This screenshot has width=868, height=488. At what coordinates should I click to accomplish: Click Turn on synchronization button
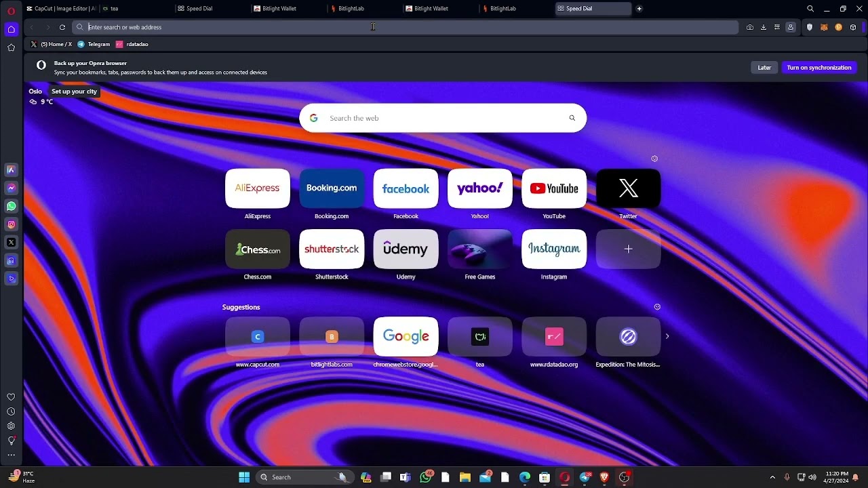(x=819, y=68)
